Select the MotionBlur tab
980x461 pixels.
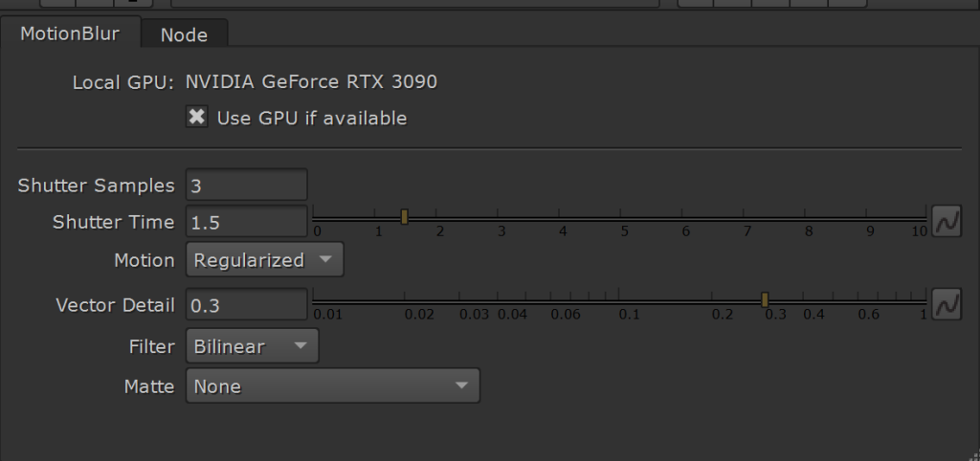pyautogui.click(x=70, y=33)
